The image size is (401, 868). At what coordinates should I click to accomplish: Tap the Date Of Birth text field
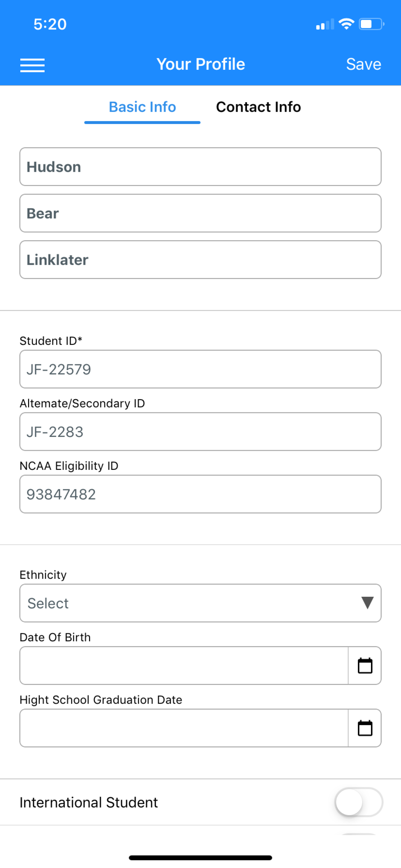pyautogui.click(x=184, y=665)
